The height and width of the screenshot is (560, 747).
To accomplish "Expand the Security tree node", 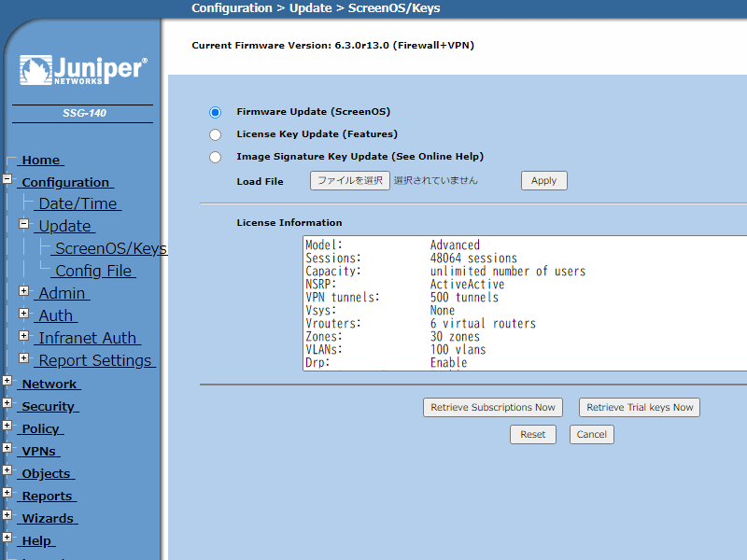I will pos(7,403).
